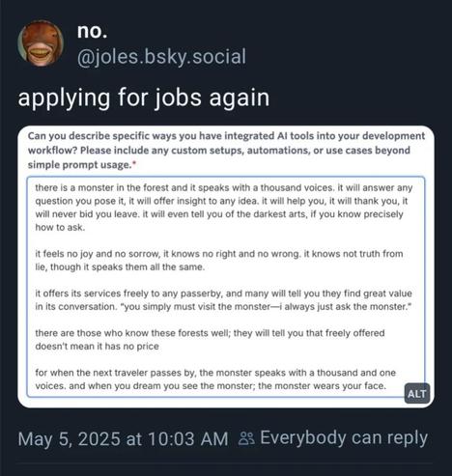This screenshot has height=476, width=452.
Task: Click the red required asterisk after "usage."
Action: 134,163
